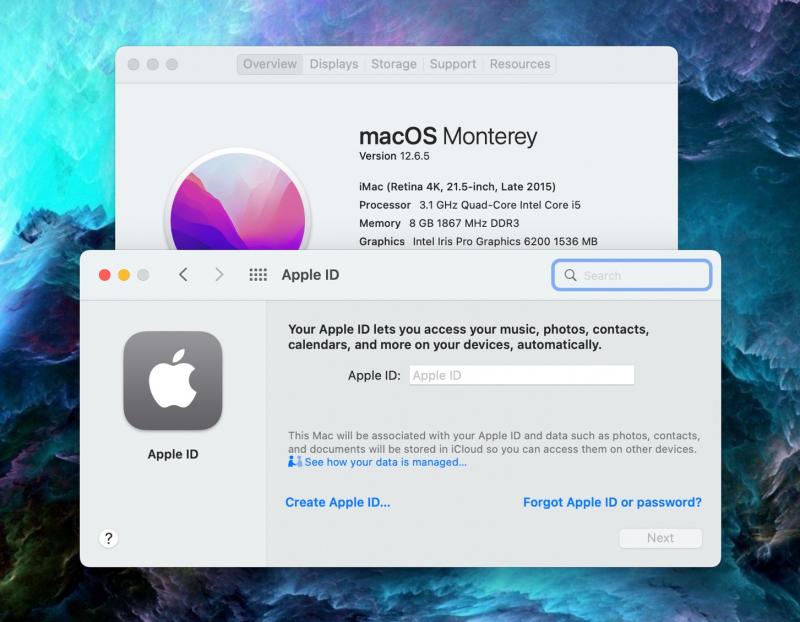Click the Apple ID window title
This screenshot has height=622, width=800.
click(310, 275)
